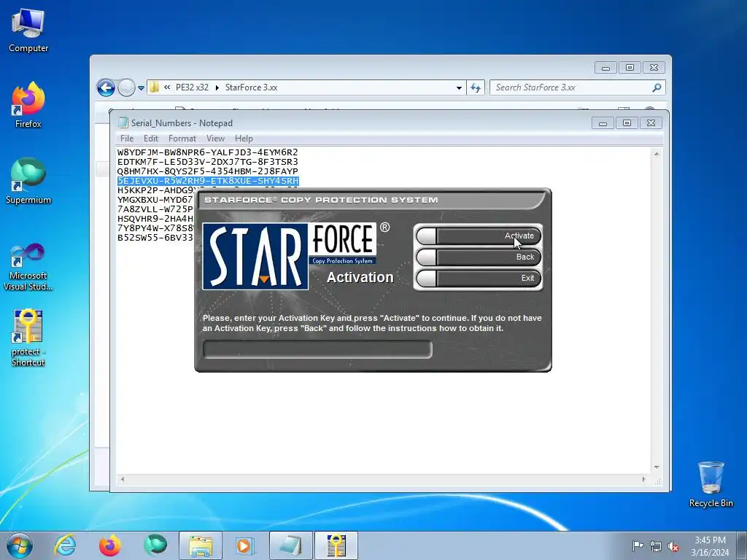Image resolution: width=747 pixels, height=560 pixels.
Task: Click the serial line starting with YMGXBXU
Action: pos(155,200)
